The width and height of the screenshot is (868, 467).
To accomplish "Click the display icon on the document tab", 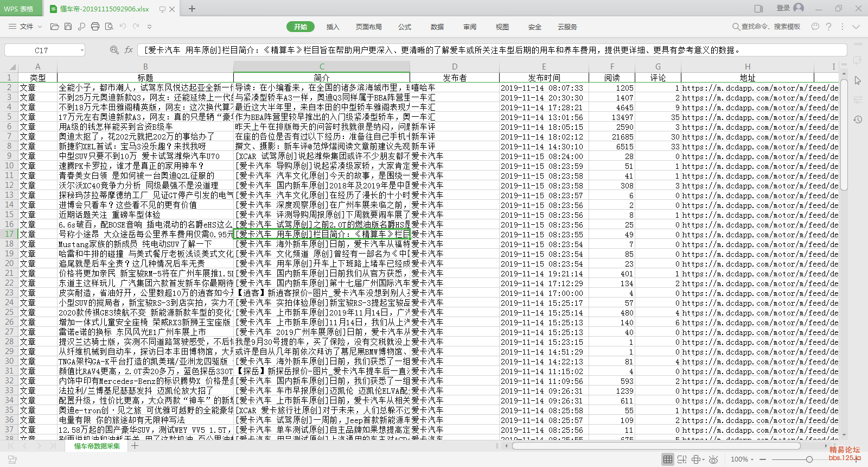I will click(162, 9).
